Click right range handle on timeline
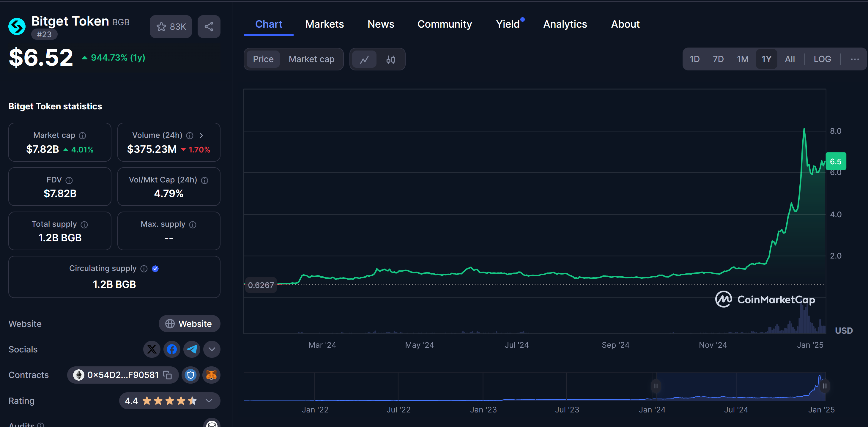The width and height of the screenshot is (868, 427). (x=825, y=386)
